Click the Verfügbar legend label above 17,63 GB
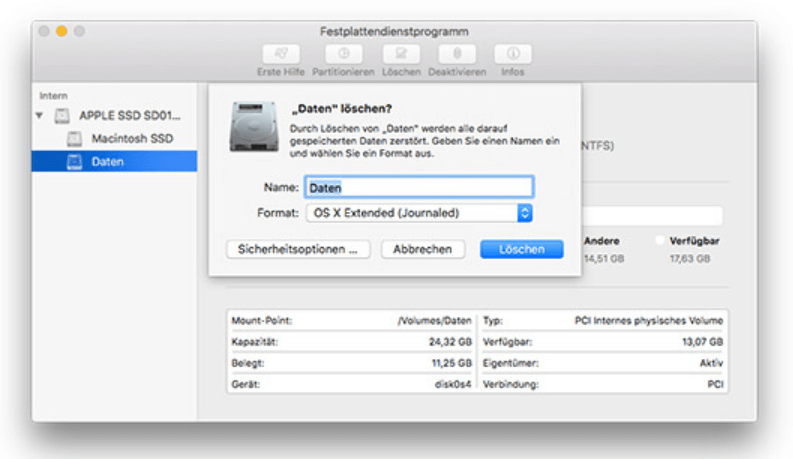Image resolution: width=793 pixels, height=459 pixels. click(x=694, y=241)
